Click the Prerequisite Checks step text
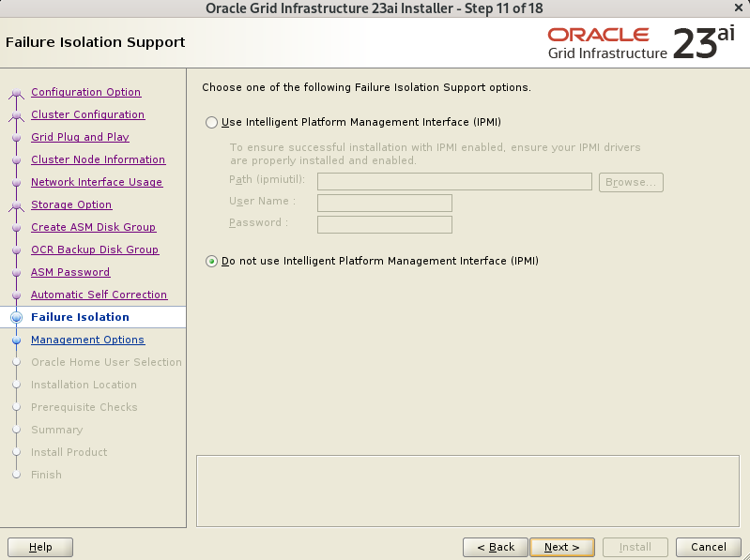 pyautogui.click(x=84, y=406)
